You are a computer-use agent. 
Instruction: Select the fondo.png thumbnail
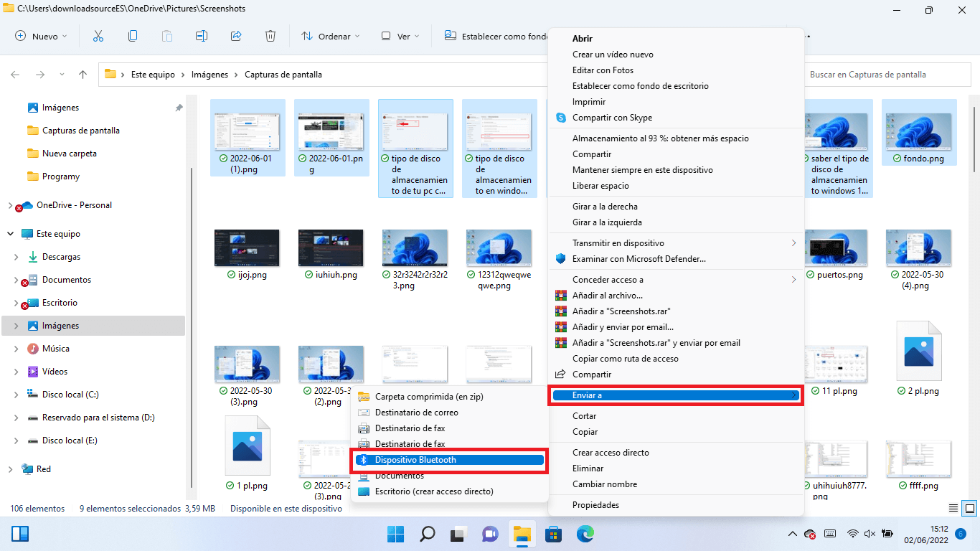[918, 129]
